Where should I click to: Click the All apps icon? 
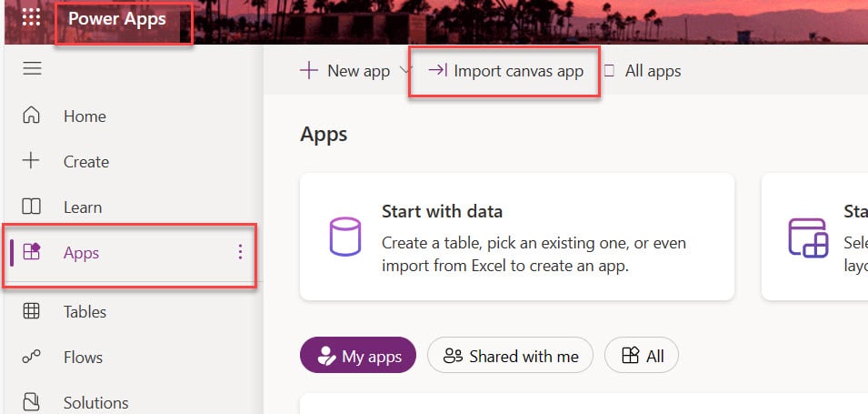610,71
